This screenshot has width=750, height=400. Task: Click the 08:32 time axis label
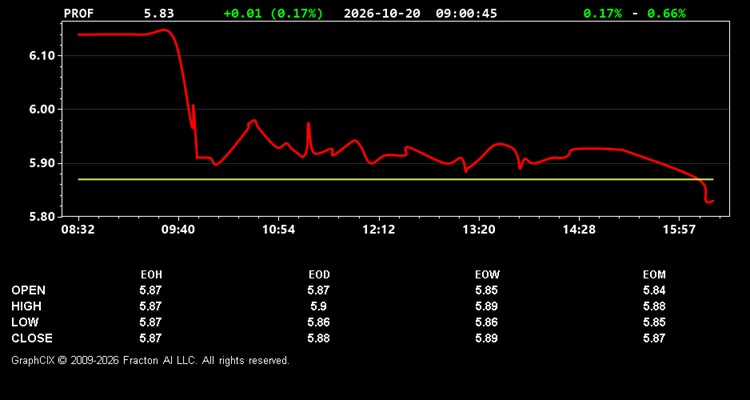pyautogui.click(x=78, y=230)
